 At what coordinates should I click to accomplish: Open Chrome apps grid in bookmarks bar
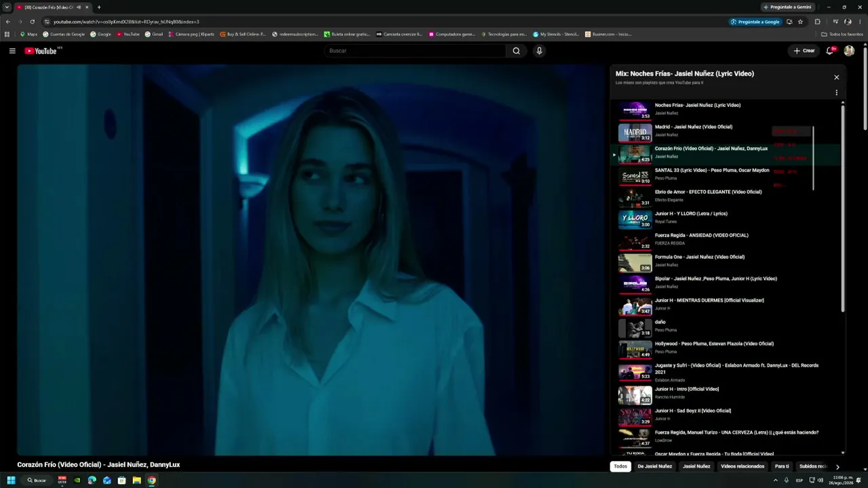click(x=7, y=34)
